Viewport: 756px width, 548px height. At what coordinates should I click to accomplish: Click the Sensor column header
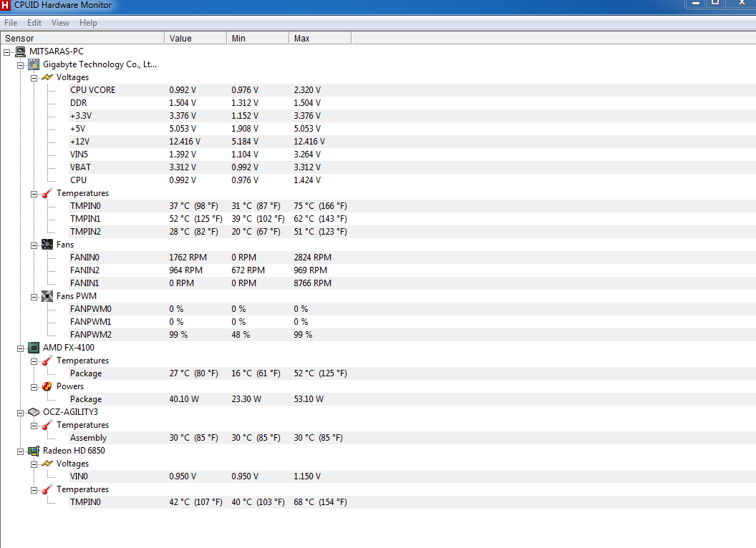82,38
